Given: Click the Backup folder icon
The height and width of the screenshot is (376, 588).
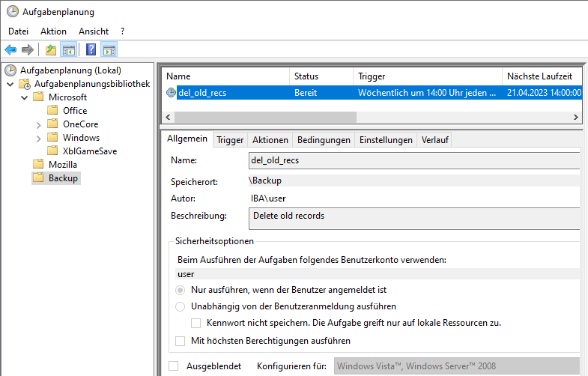Looking at the screenshot, I should click(x=38, y=178).
